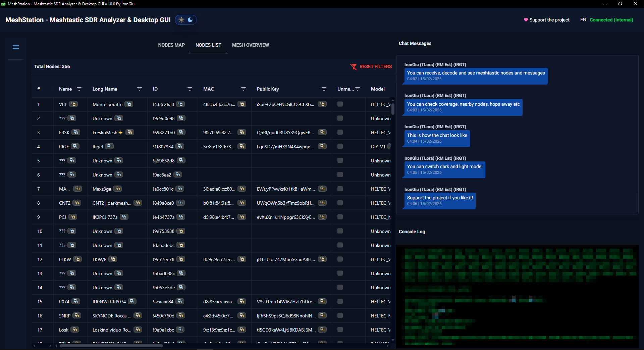Open the MAC column filter
The image size is (644, 350).
(x=244, y=89)
